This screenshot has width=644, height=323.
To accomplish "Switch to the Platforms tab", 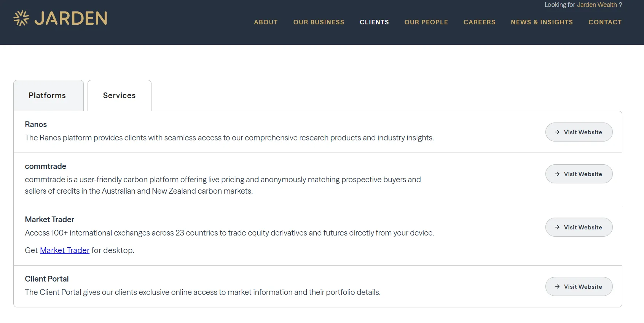I will [48, 95].
